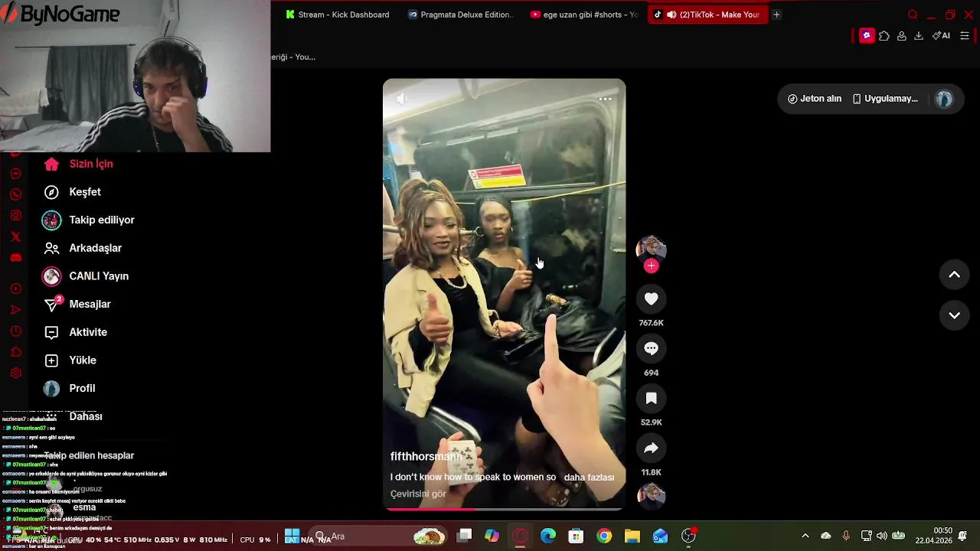This screenshot has width=980, height=551.
Task: Open the taskbar volume control
Action: 882,536
